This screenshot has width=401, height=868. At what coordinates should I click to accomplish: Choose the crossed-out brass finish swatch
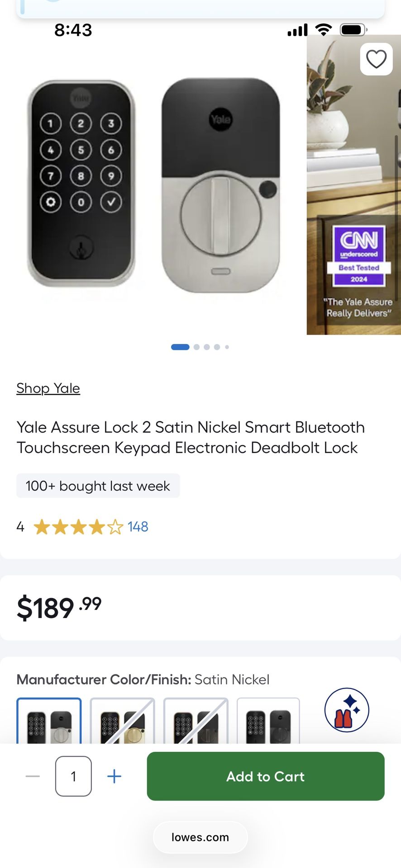[x=122, y=722]
